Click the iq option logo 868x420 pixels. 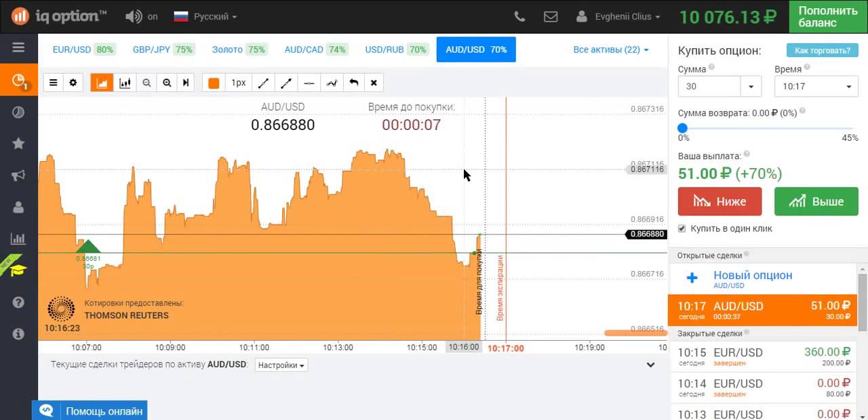59,16
